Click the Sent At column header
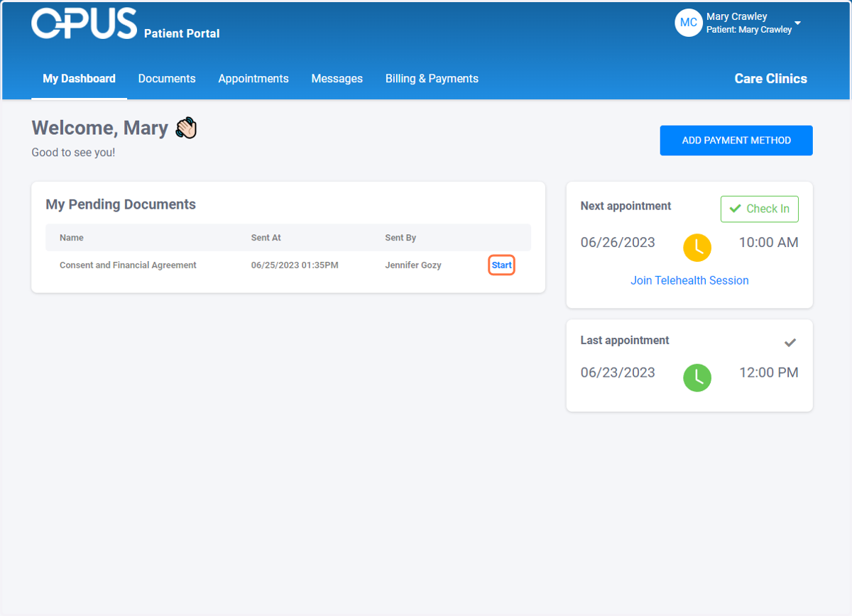This screenshot has height=616, width=852. [266, 238]
